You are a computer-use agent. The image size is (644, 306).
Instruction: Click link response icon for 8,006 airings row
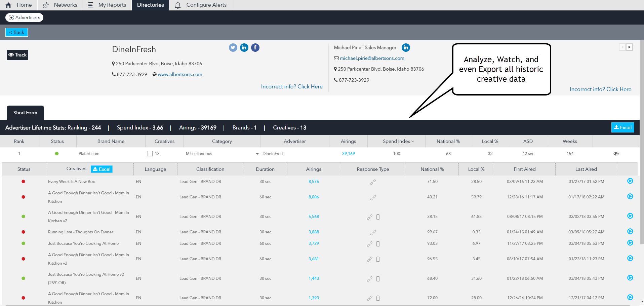point(373,197)
